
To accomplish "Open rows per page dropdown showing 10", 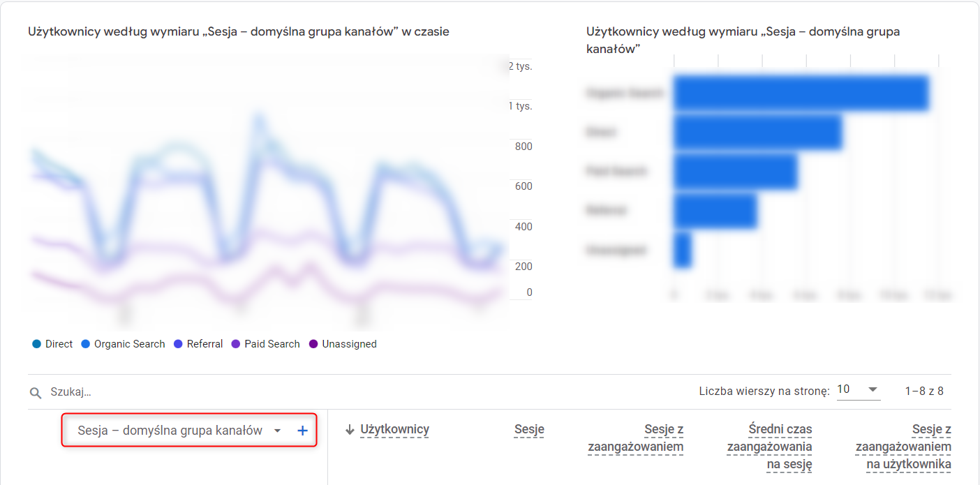I will [x=858, y=389].
